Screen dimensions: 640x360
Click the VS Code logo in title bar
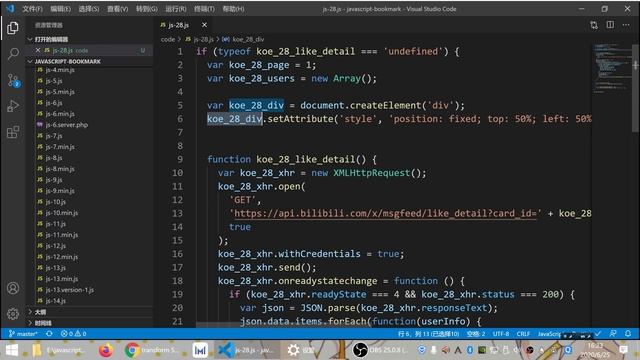click(10, 8)
